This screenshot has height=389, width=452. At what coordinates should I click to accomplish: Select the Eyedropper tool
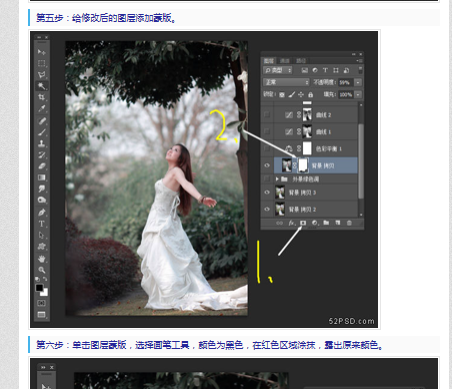41,108
